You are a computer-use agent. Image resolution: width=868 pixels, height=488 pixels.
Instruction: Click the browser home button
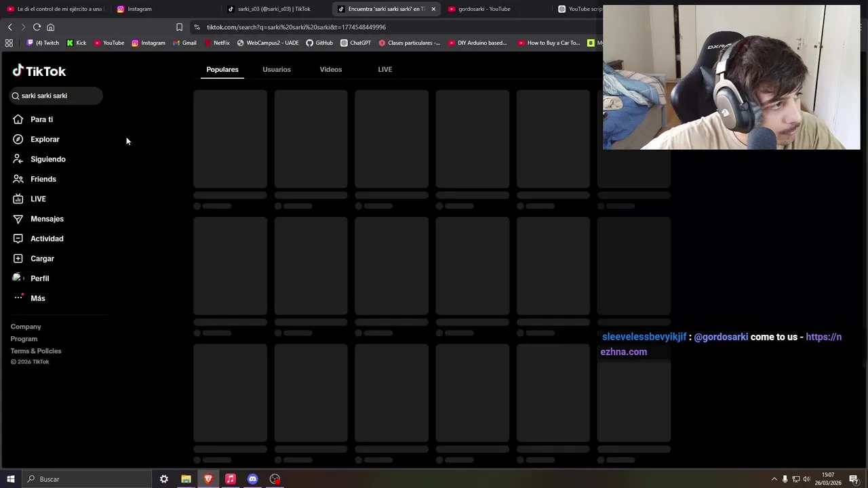coord(50,27)
